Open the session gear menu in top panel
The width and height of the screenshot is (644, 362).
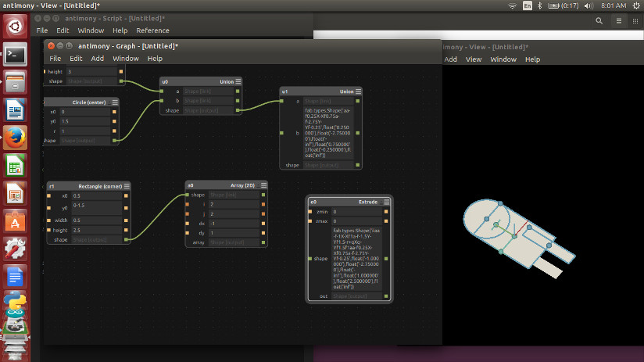pyautogui.click(x=636, y=5)
